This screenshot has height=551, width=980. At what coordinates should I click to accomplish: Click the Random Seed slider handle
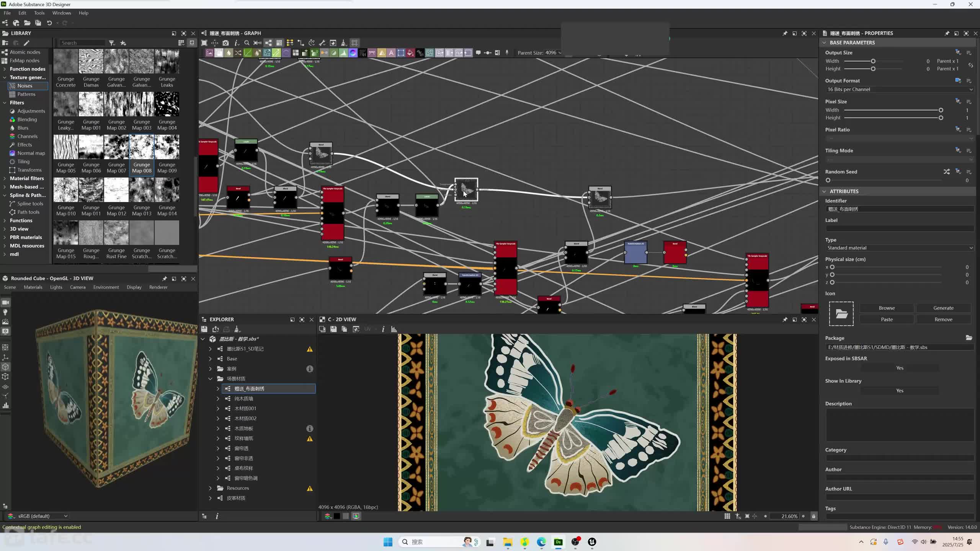(828, 180)
